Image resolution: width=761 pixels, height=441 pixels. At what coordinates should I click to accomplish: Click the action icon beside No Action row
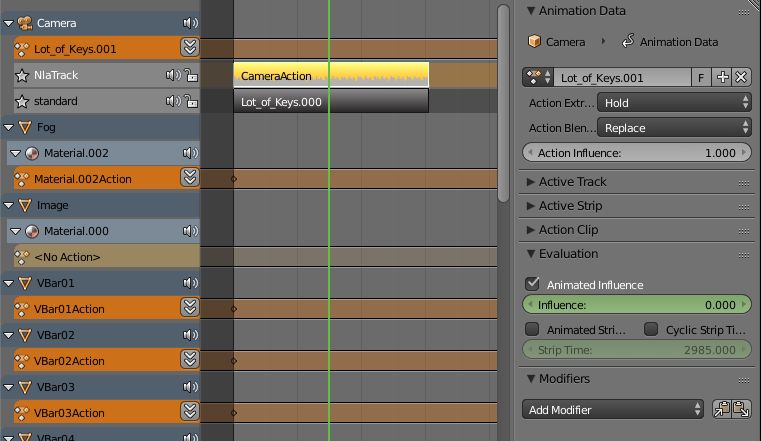[22, 257]
